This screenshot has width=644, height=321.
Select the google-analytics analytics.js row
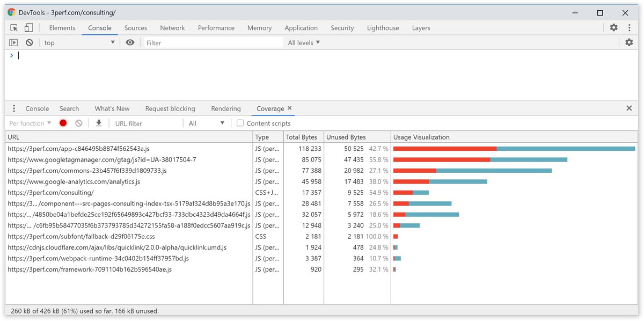(x=321, y=181)
